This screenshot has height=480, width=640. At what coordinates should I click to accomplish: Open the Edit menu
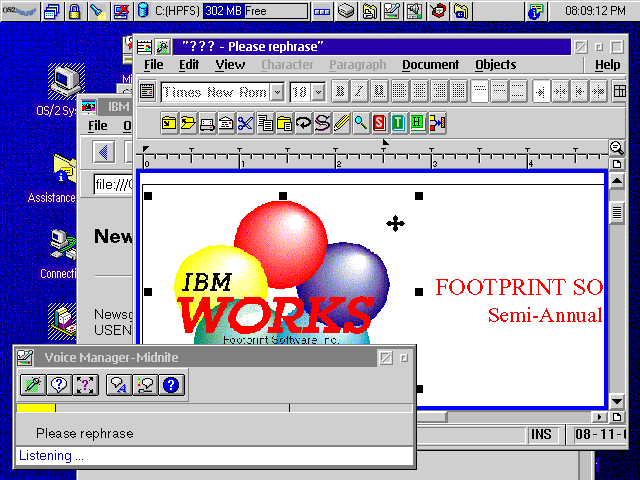coord(189,65)
